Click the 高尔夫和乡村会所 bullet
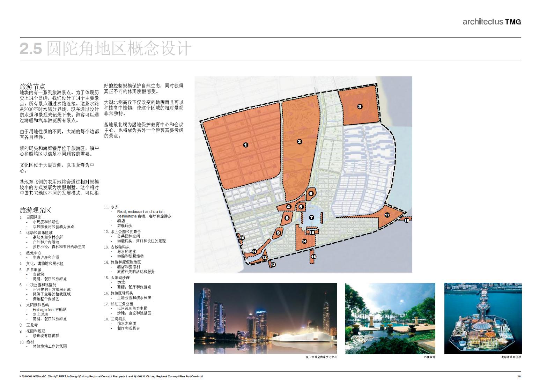 48,237
